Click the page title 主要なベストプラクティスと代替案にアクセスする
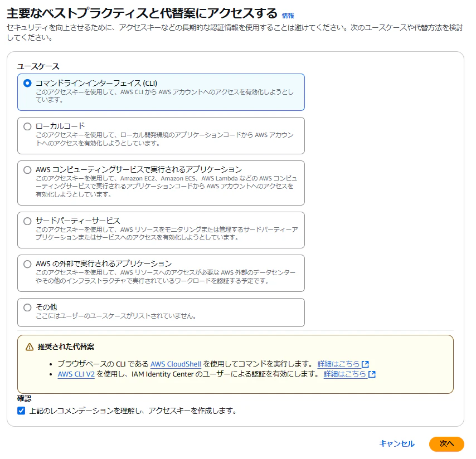476x459 pixels. click(x=142, y=14)
